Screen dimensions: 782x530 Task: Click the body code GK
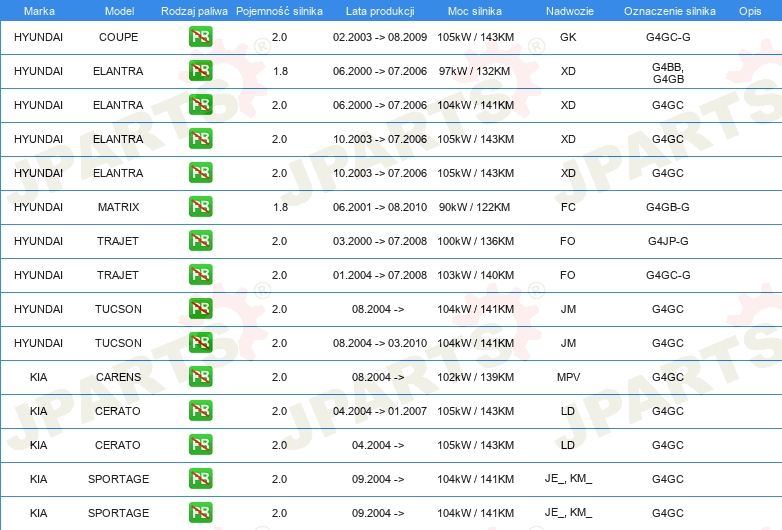(x=568, y=37)
